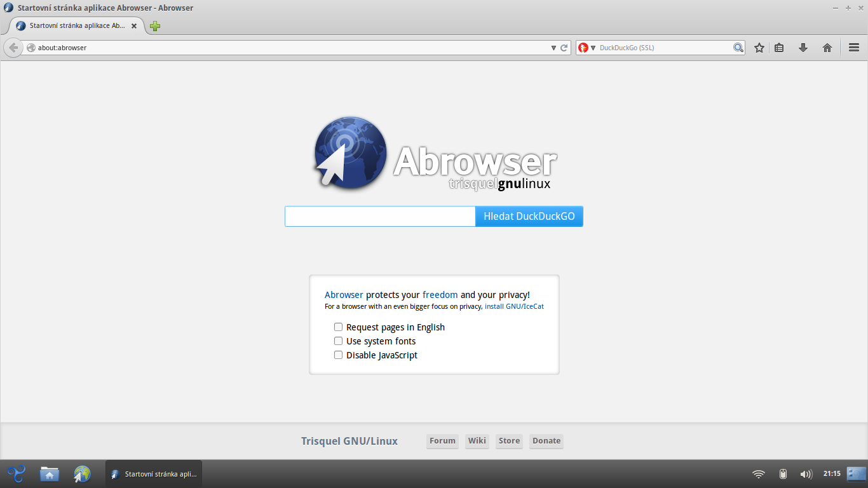Click the magnifier icon in the search bar
This screenshot has width=868, height=488.
click(738, 48)
